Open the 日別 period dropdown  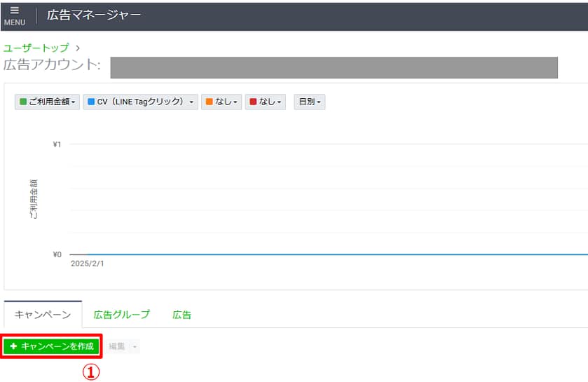309,102
